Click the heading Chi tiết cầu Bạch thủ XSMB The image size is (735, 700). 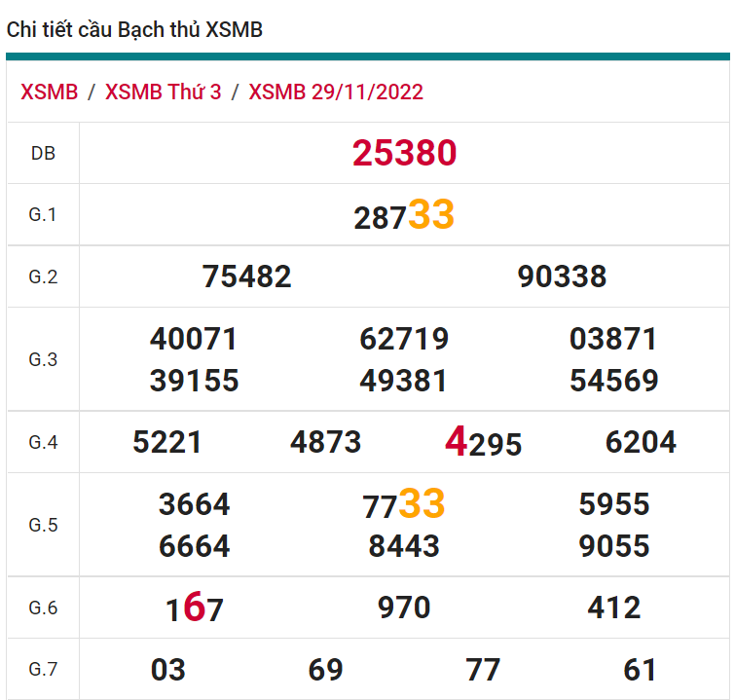pyautogui.click(x=134, y=30)
